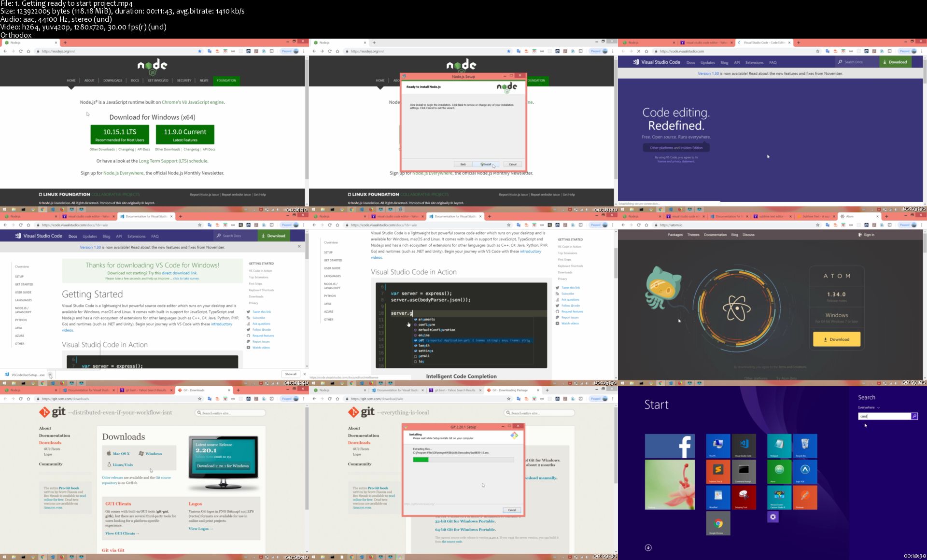The image size is (927, 560).
Task: Launch the orange Postman tile
Action: click(805, 497)
